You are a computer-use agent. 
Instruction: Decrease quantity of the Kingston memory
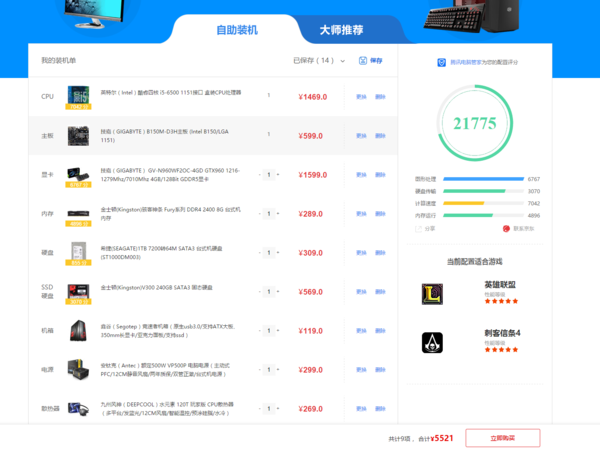(x=259, y=213)
